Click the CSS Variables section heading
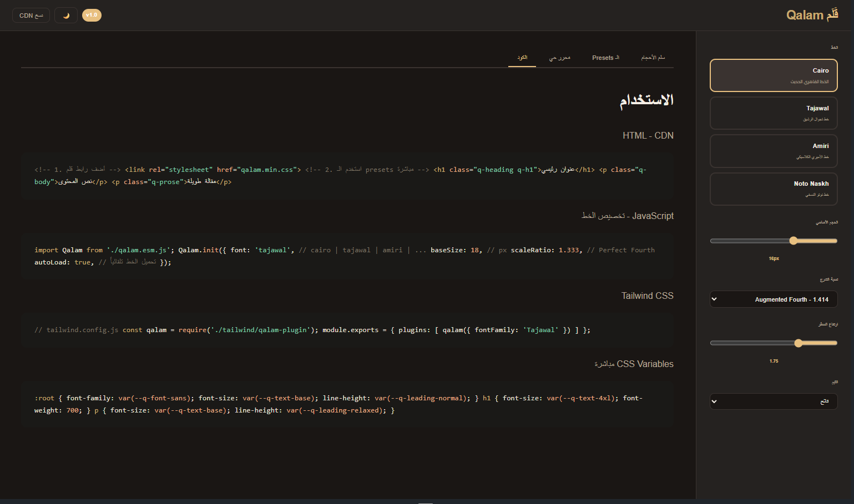The height and width of the screenshot is (504, 854). click(x=634, y=364)
